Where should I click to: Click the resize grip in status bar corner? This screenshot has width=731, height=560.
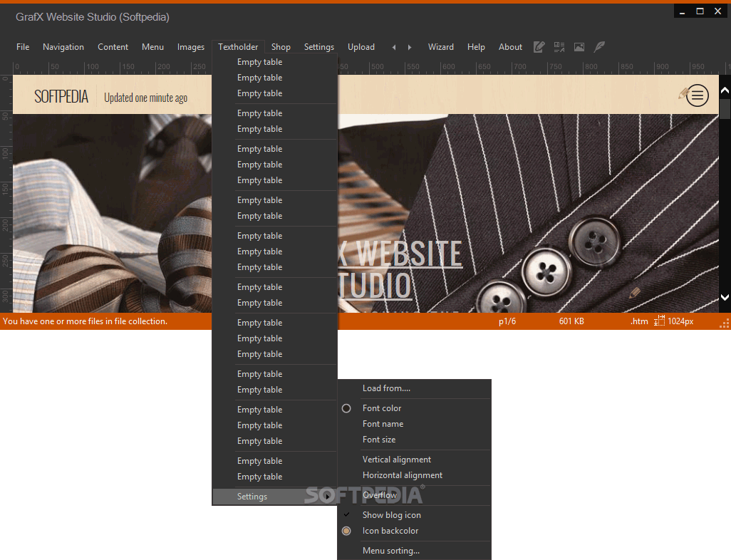coord(725,323)
